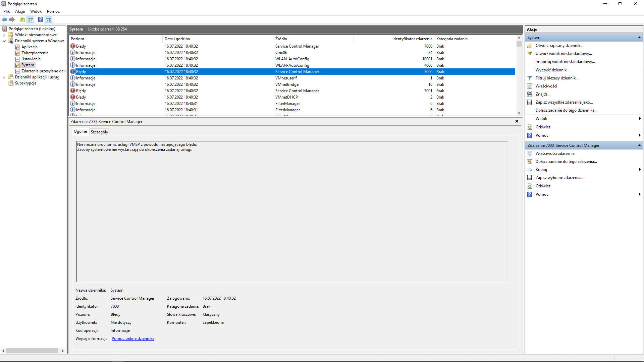The height and width of the screenshot is (362, 644).
Task: Collapse the System actions section header
Action: pos(639,38)
